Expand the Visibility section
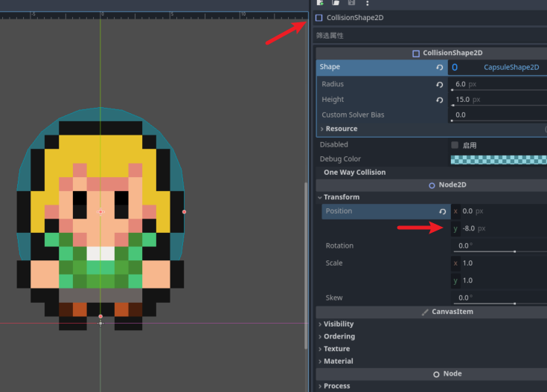Image resolution: width=547 pixels, height=392 pixels. 338,324
